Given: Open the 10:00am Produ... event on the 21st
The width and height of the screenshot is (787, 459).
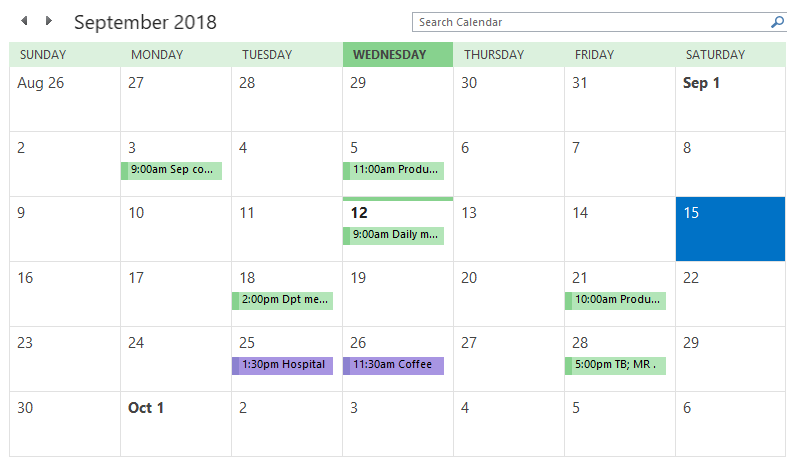Looking at the screenshot, I should click(615, 300).
